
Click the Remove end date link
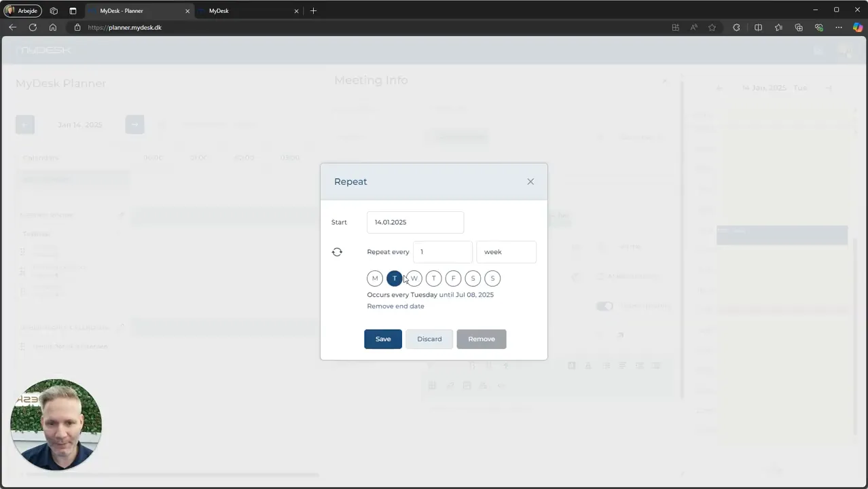click(395, 306)
